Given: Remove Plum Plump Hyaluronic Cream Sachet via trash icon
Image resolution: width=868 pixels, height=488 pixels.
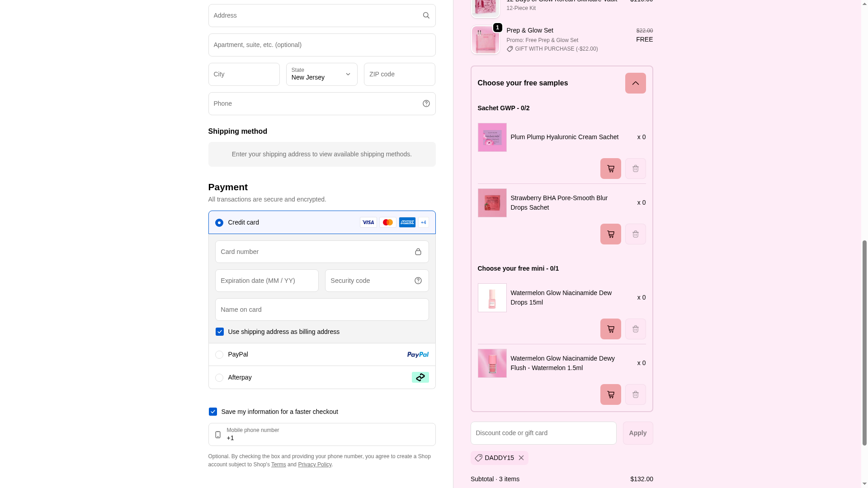Looking at the screenshot, I should pyautogui.click(x=635, y=169).
